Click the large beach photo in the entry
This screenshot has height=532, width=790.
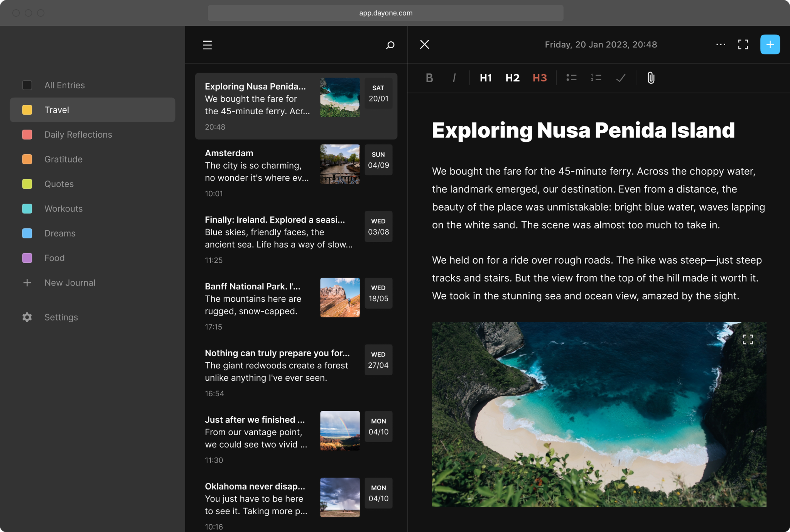point(599,415)
